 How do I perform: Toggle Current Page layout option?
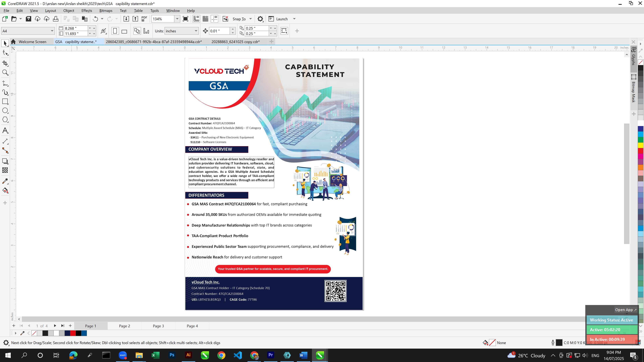click(x=146, y=31)
